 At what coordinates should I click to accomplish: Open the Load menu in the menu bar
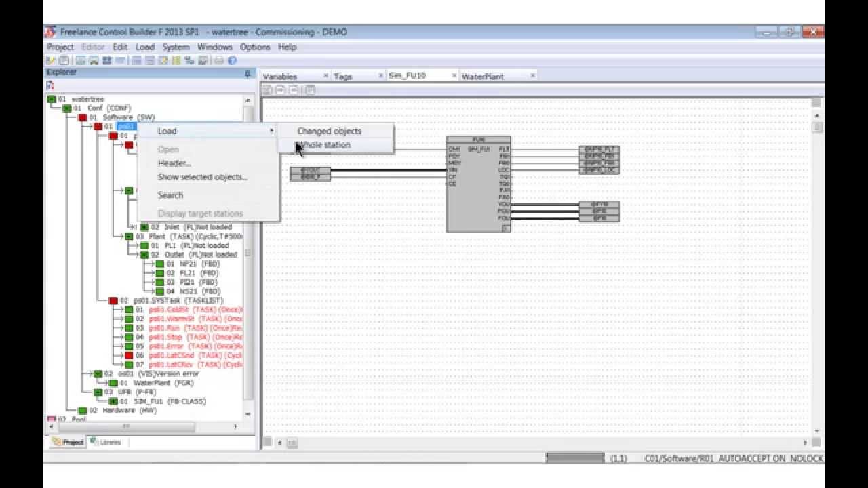[x=144, y=47]
